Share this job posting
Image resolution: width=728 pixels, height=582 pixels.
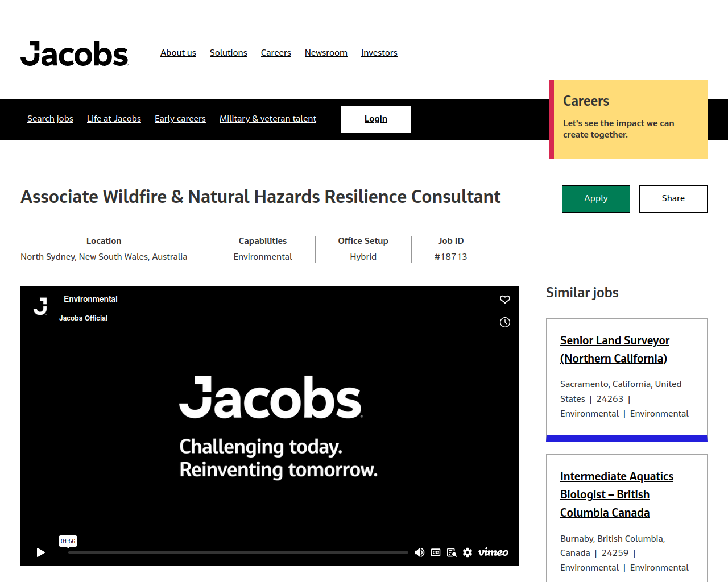(673, 199)
